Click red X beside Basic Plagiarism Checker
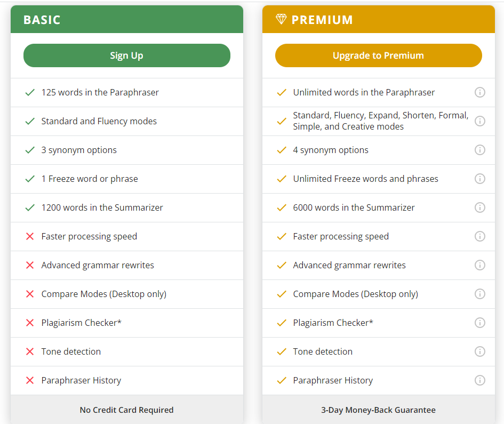504x424 pixels. click(x=30, y=323)
